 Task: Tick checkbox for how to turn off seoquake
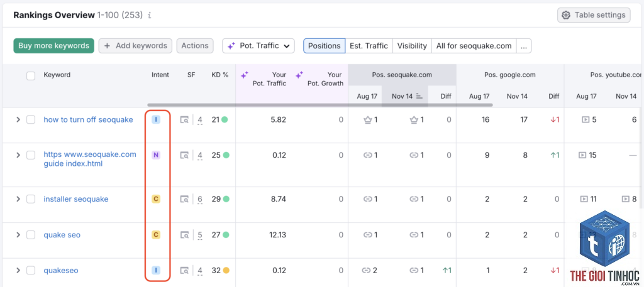point(31,120)
